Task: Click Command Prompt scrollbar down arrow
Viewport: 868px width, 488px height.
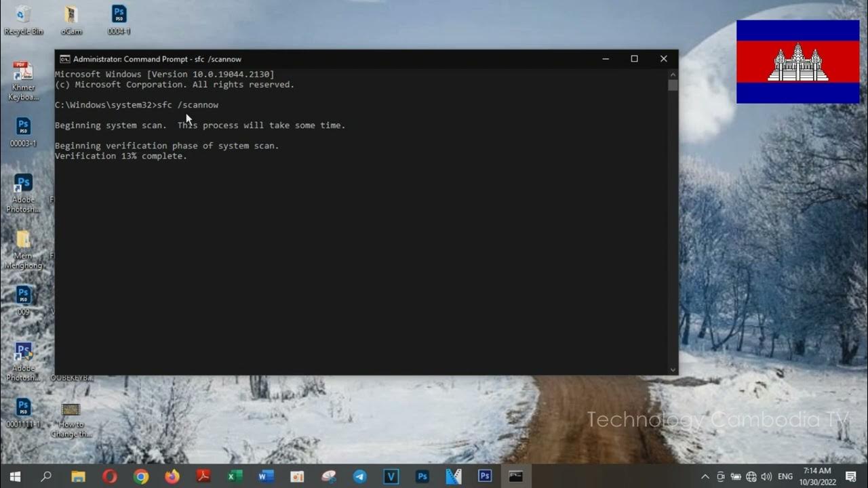Action: click(673, 370)
